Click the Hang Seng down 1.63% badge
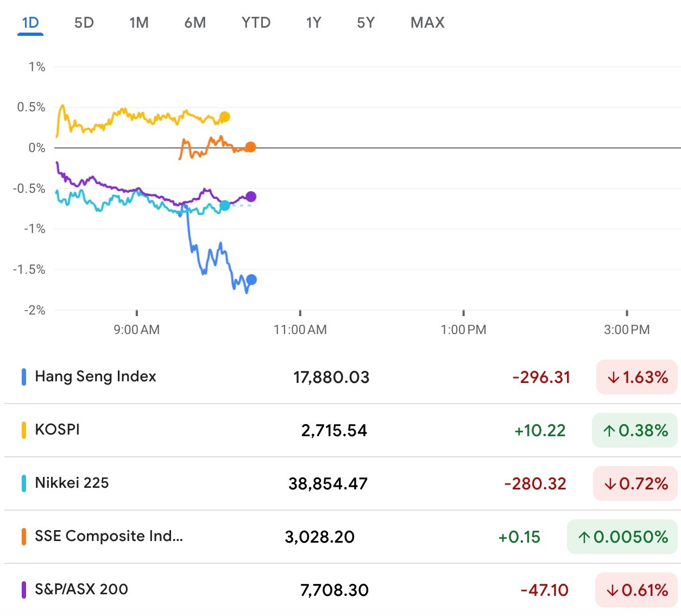This screenshot has height=616, width=681. 637,377
